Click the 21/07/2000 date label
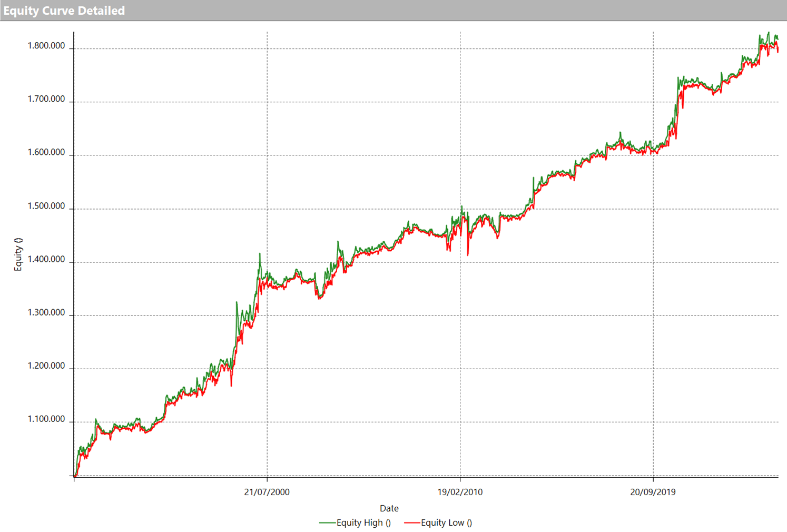 [267, 492]
